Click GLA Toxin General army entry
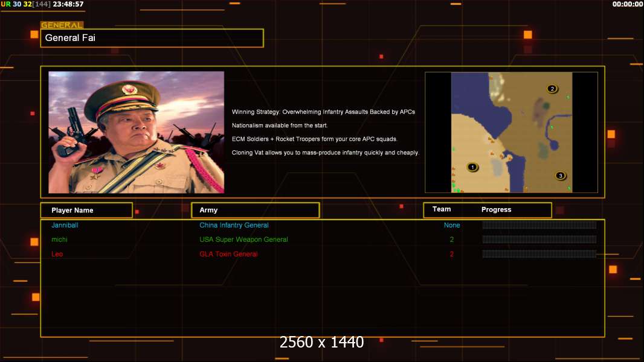The width and height of the screenshot is (644, 362). click(x=228, y=254)
